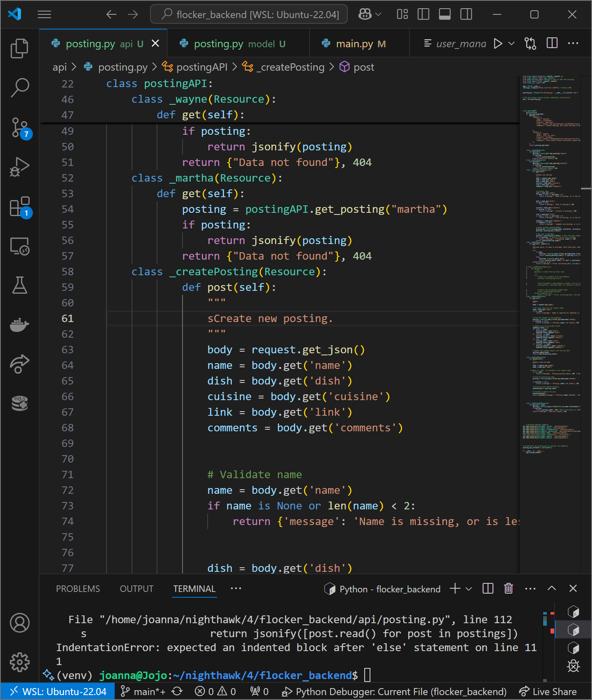Open the Live Share arrow icon in the activity bar

19,364
